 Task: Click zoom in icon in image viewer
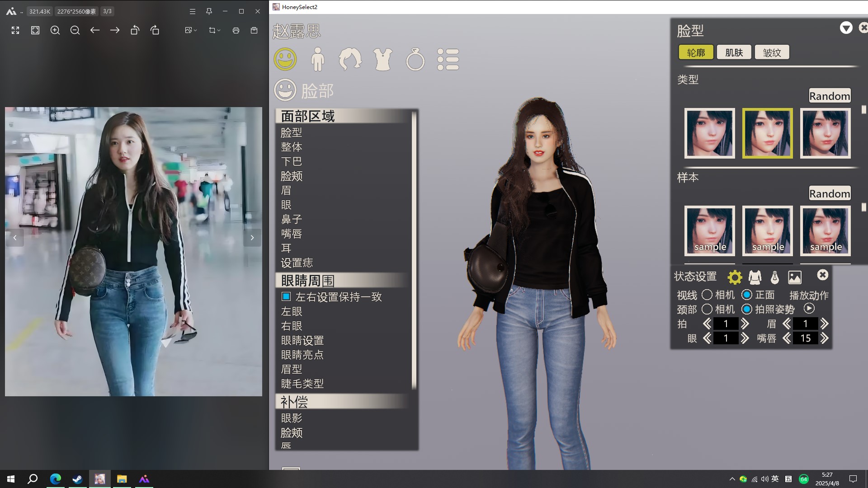tap(55, 30)
